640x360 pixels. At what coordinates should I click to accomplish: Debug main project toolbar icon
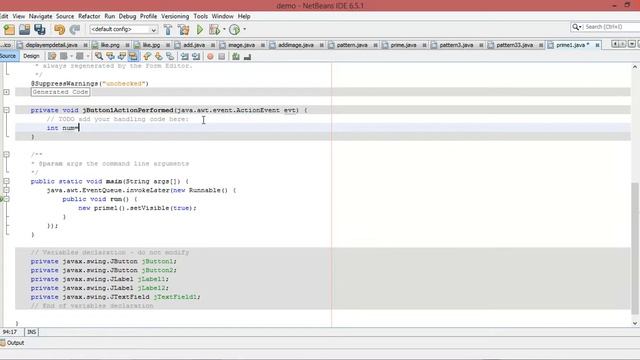(214, 29)
